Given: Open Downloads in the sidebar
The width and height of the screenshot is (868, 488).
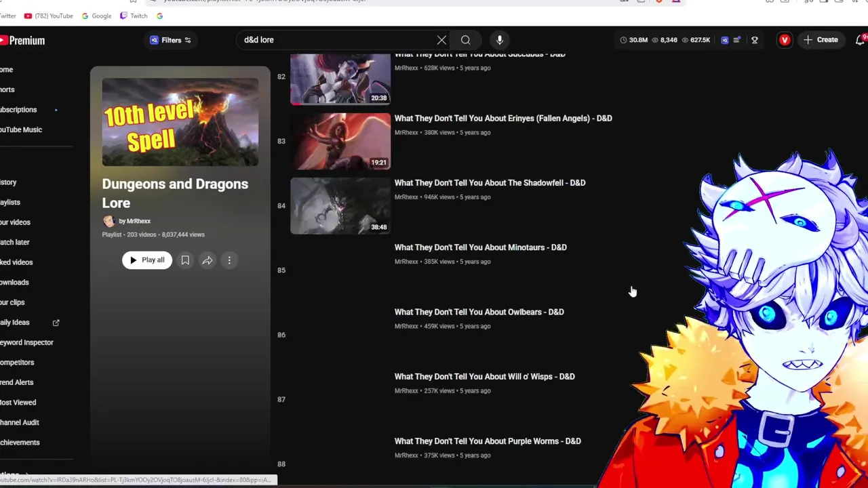Looking at the screenshot, I should coord(14,282).
